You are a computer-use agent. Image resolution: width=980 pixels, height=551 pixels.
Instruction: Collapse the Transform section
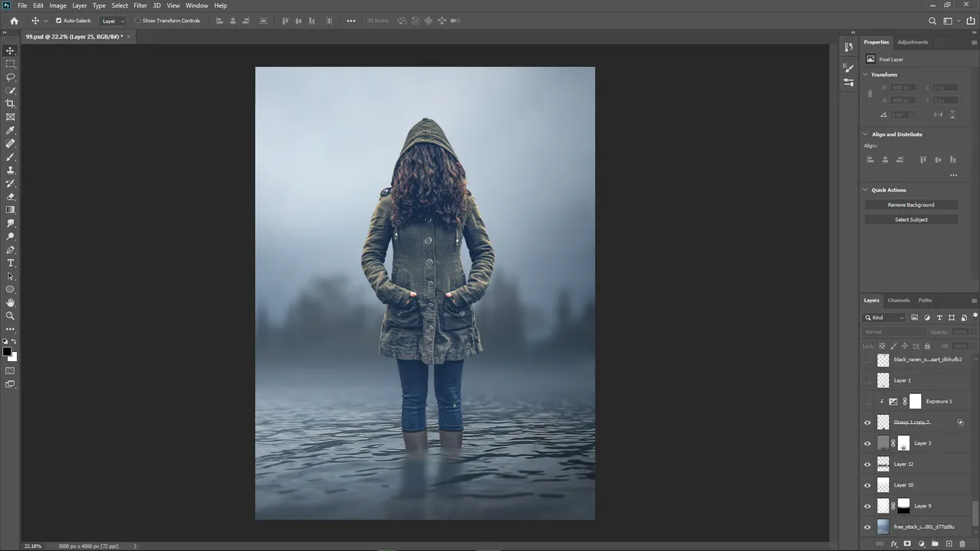tap(866, 74)
